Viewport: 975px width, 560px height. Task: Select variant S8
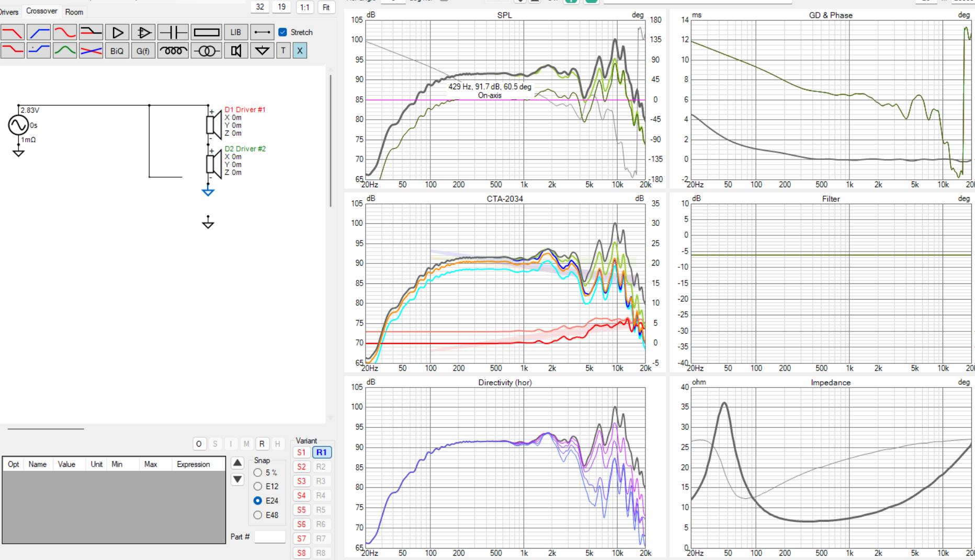click(301, 553)
